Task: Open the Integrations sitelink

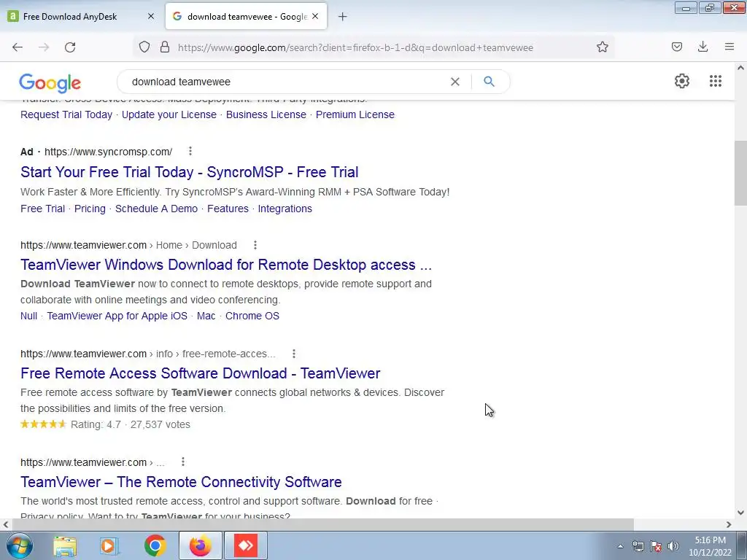Action: [x=285, y=209]
